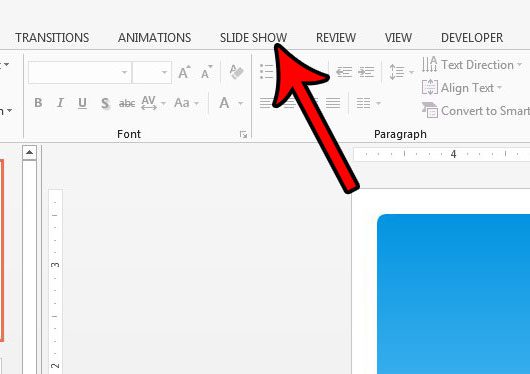Justify paragraph text
Viewport: 530px width, 374px height.
click(x=333, y=103)
